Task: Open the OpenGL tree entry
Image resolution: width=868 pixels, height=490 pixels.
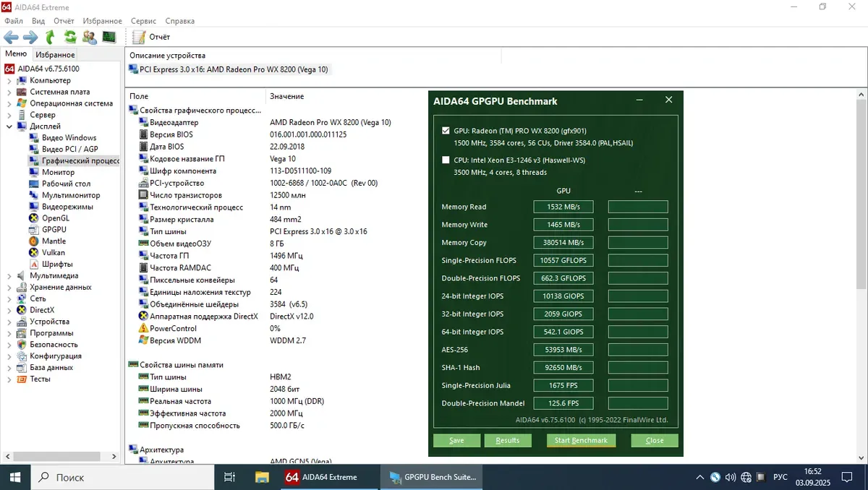Action: 55,218
